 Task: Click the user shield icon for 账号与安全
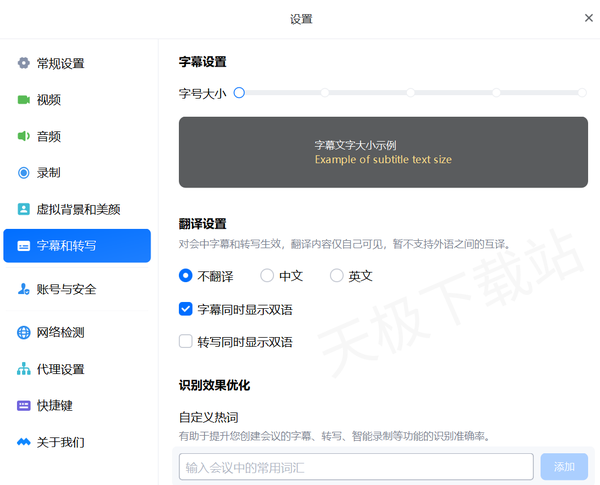click(x=24, y=289)
